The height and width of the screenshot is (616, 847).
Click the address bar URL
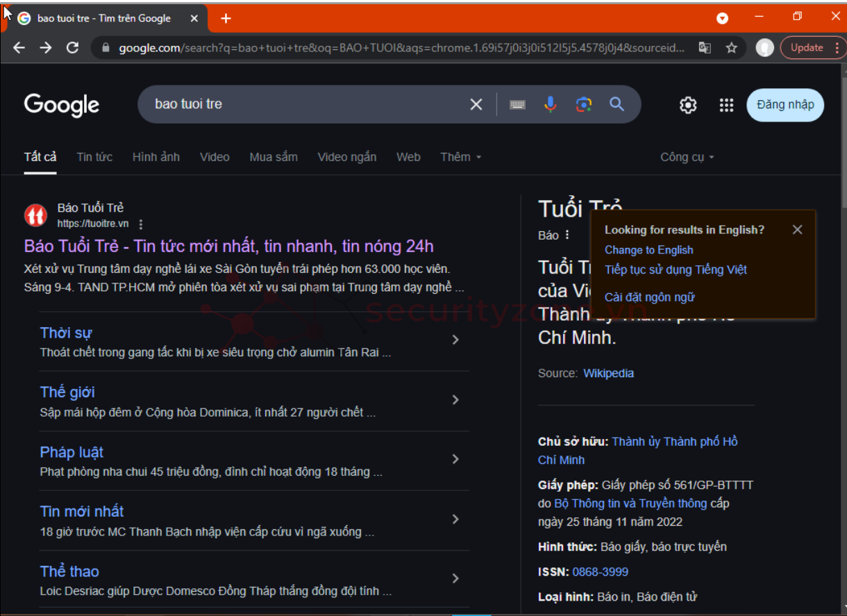pos(401,48)
